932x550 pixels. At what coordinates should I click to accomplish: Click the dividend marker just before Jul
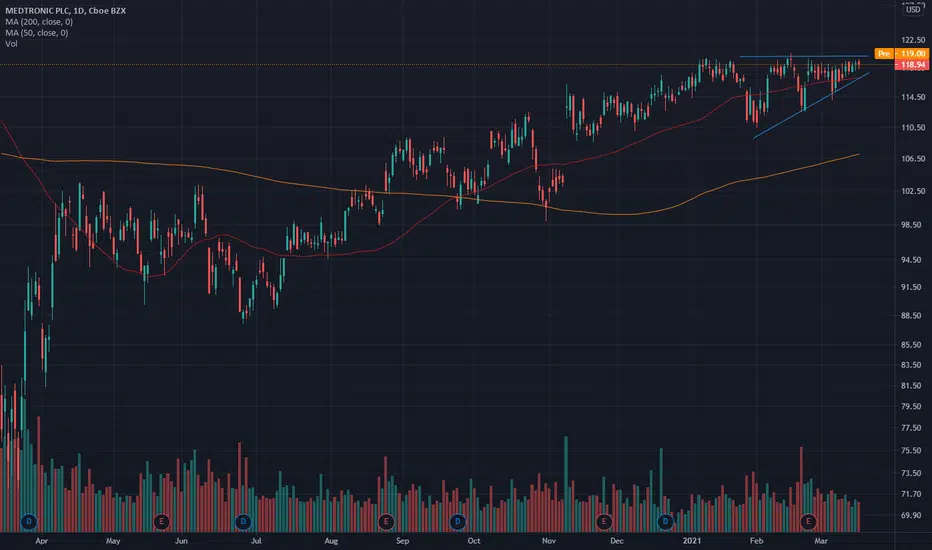pos(243,521)
